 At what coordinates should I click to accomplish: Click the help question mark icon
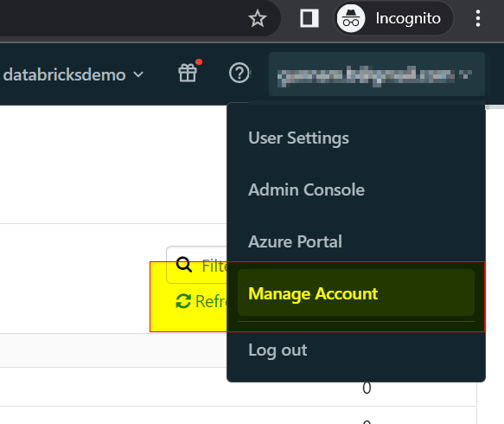pyautogui.click(x=239, y=73)
